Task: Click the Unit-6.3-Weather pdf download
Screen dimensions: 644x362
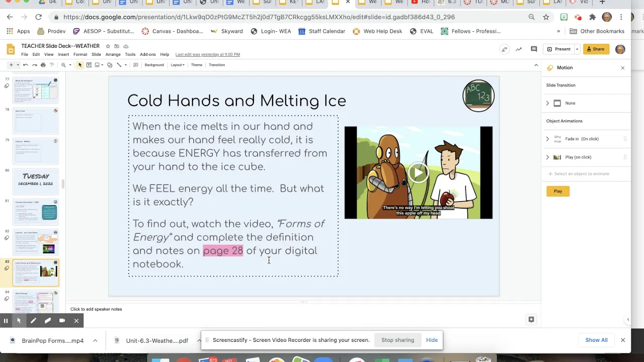Action: click(x=156, y=340)
